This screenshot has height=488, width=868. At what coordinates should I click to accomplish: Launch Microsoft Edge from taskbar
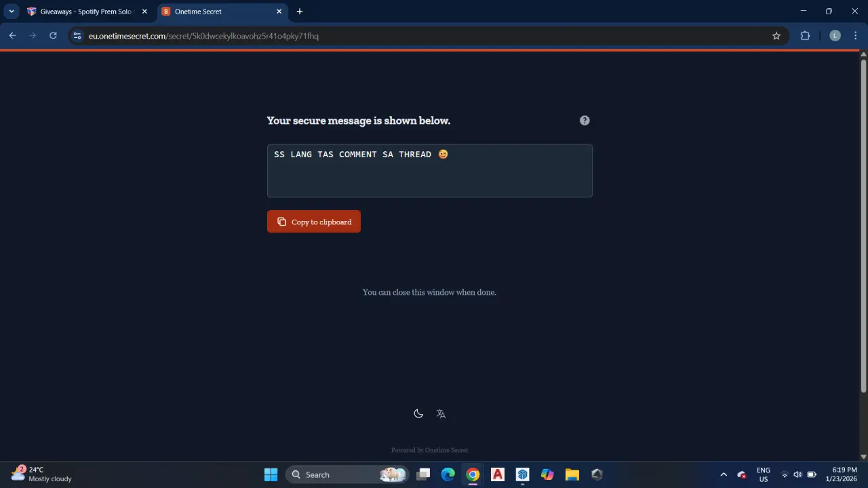[448, 474]
